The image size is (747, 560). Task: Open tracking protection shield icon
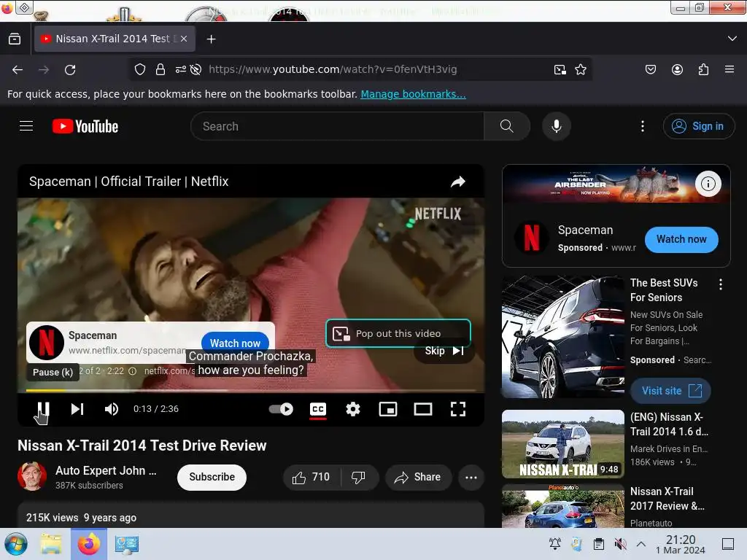pos(139,69)
